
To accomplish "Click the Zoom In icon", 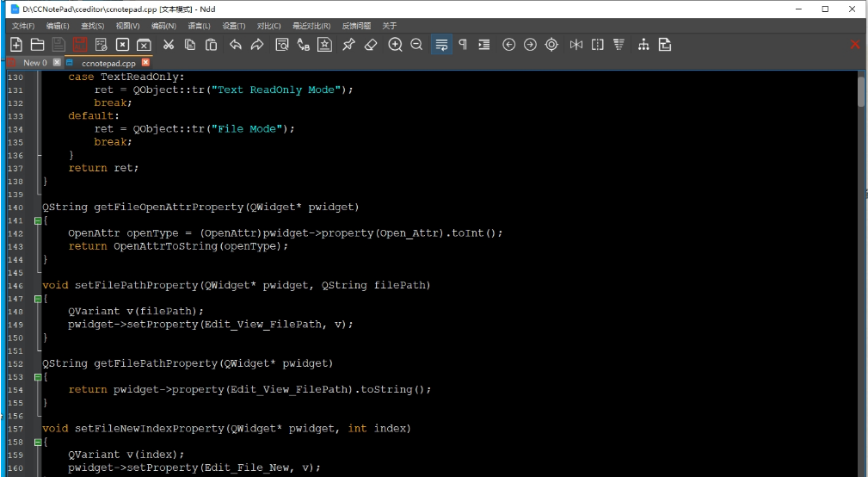I will (395, 45).
